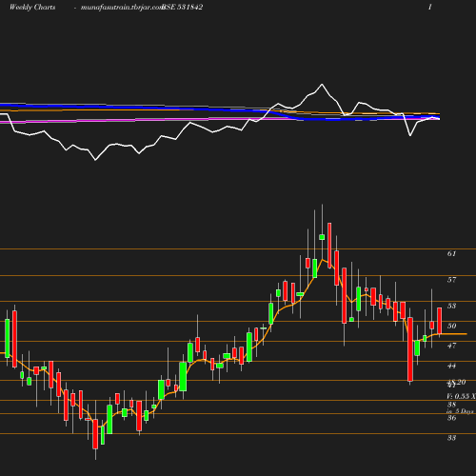
Task: Click the tallest-wick green candle at the chart peak
Action: click(x=322, y=237)
